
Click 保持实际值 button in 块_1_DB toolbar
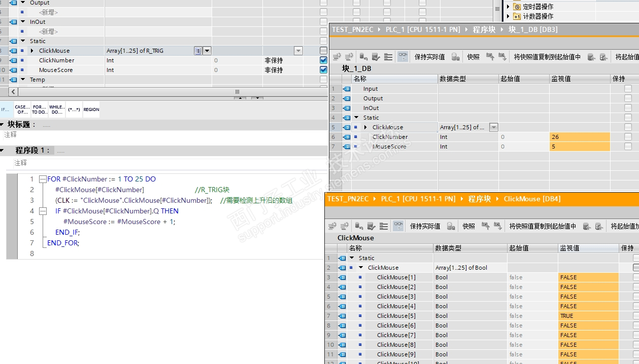[x=429, y=57]
